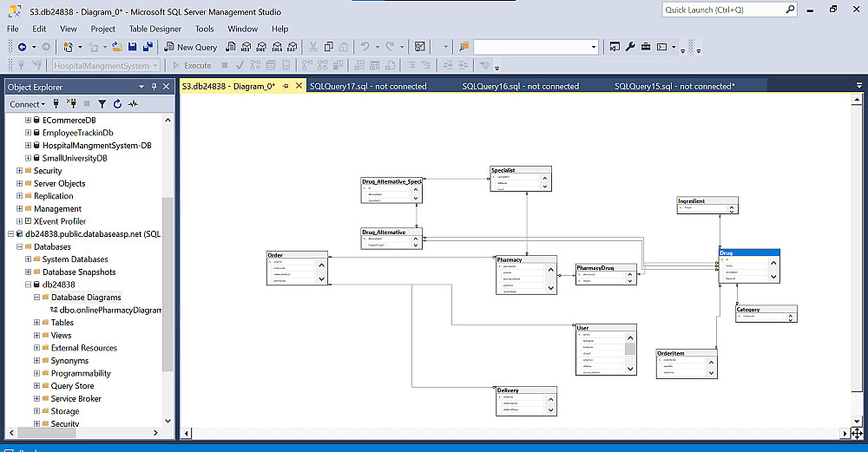This screenshot has width=868, height=452.
Task: Click the wrench Properties icon in toolbar
Action: 630,47
